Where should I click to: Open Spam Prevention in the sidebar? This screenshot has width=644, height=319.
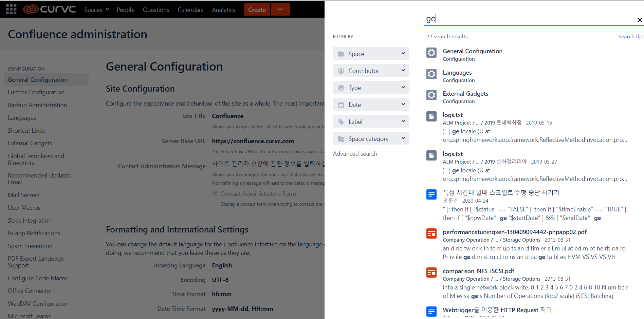tap(30, 246)
